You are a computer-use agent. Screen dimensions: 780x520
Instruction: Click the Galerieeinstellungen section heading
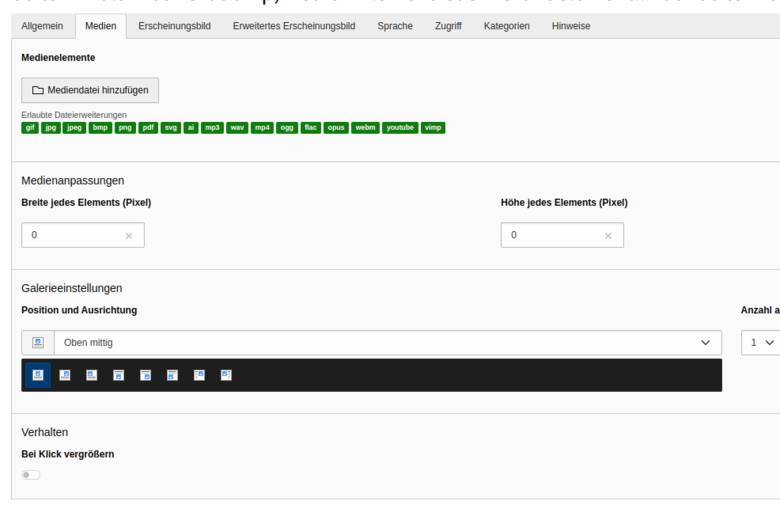(x=72, y=288)
